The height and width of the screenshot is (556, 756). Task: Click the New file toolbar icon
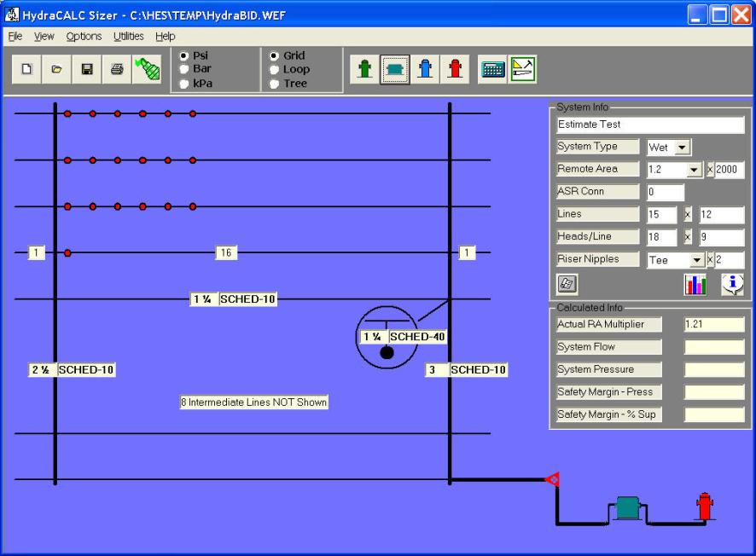pos(26,69)
